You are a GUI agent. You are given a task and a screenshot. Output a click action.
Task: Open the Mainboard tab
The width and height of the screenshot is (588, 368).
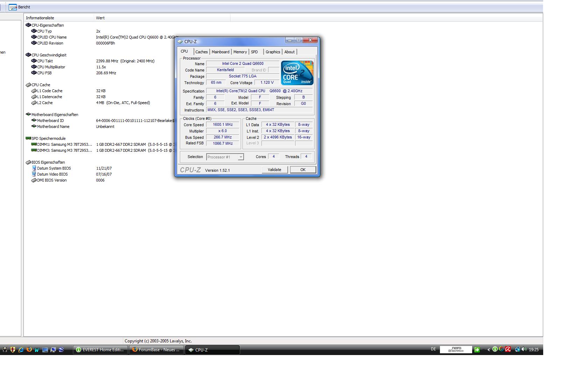pos(220,52)
